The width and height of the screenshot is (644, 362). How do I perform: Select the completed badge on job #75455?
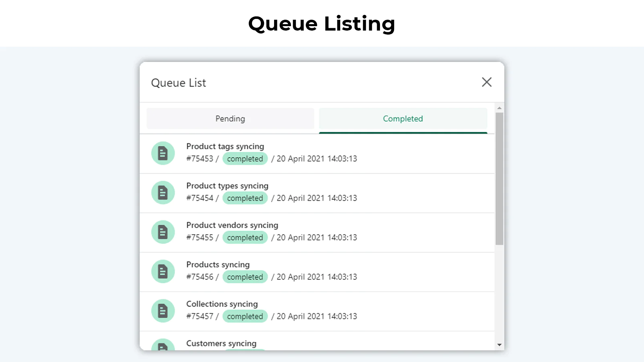(x=245, y=238)
